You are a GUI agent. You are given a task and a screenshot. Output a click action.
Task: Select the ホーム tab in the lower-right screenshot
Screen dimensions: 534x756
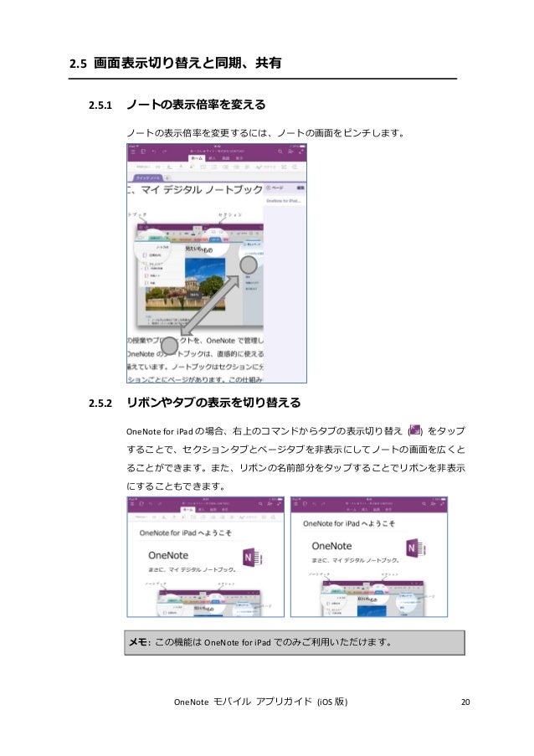[x=352, y=509]
